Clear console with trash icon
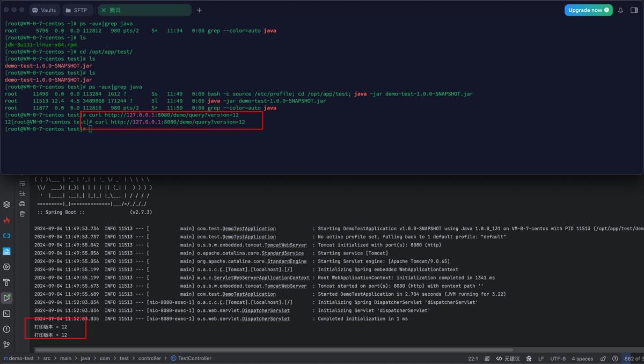This screenshot has height=364, width=644. [x=22, y=214]
